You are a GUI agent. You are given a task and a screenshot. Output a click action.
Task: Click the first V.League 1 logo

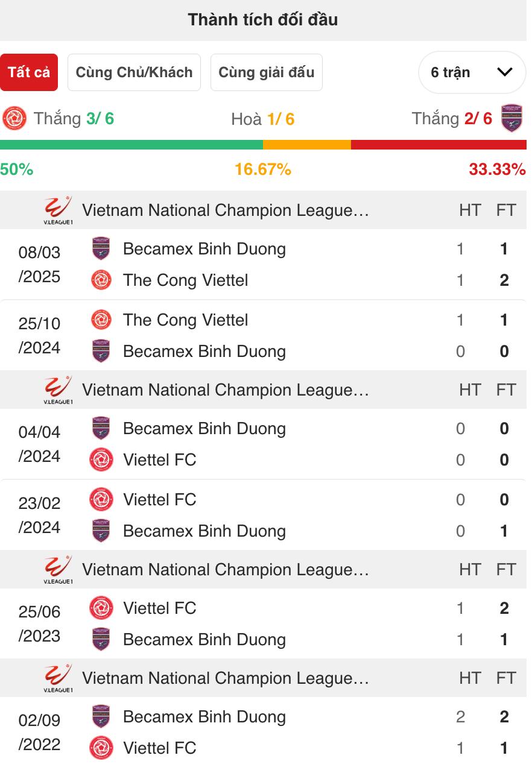click(59, 210)
